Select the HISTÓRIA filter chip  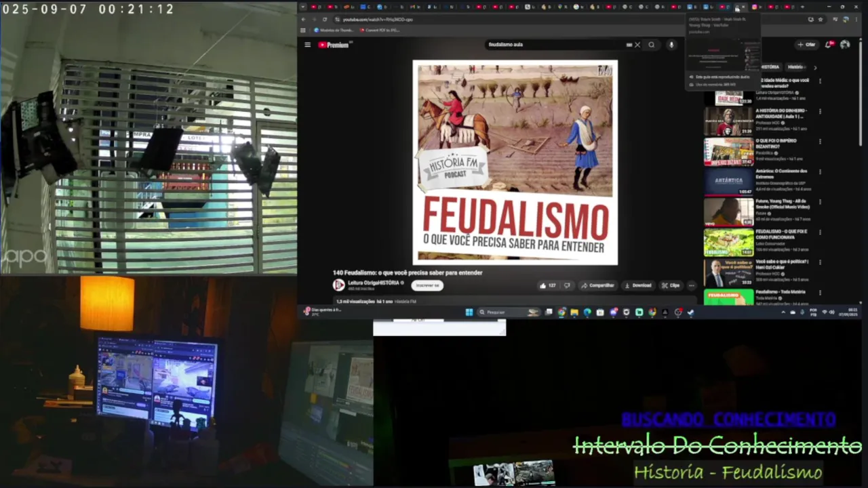pyautogui.click(x=770, y=67)
